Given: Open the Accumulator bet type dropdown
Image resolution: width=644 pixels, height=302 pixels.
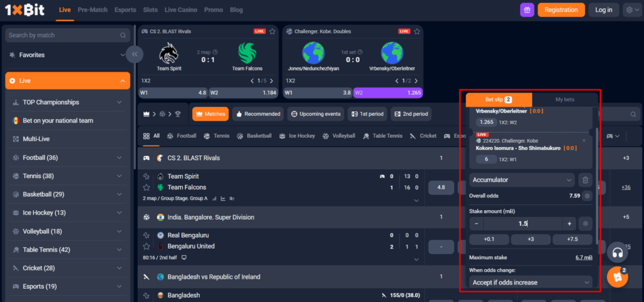Looking at the screenshot, I should point(522,180).
